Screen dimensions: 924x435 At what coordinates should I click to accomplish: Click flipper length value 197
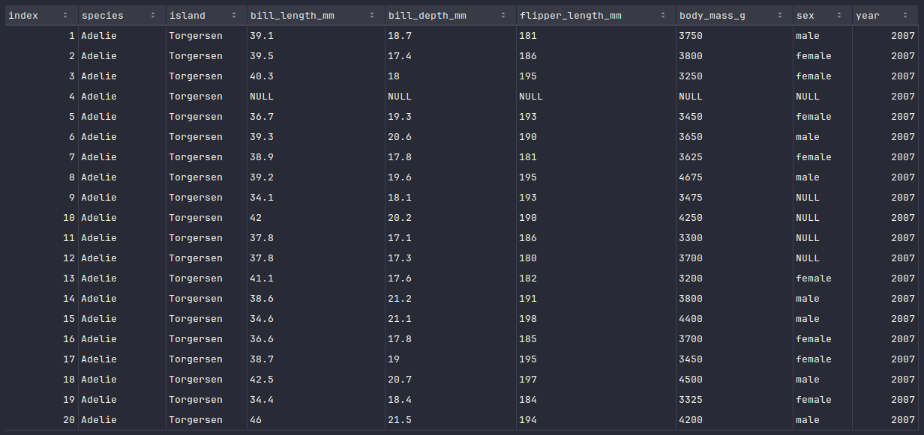coord(528,379)
